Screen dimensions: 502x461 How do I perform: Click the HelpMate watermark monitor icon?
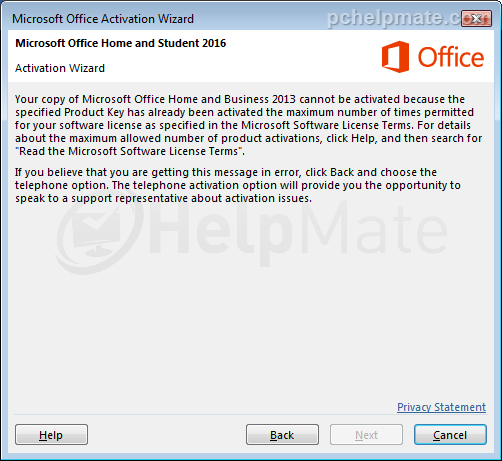(x=97, y=230)
